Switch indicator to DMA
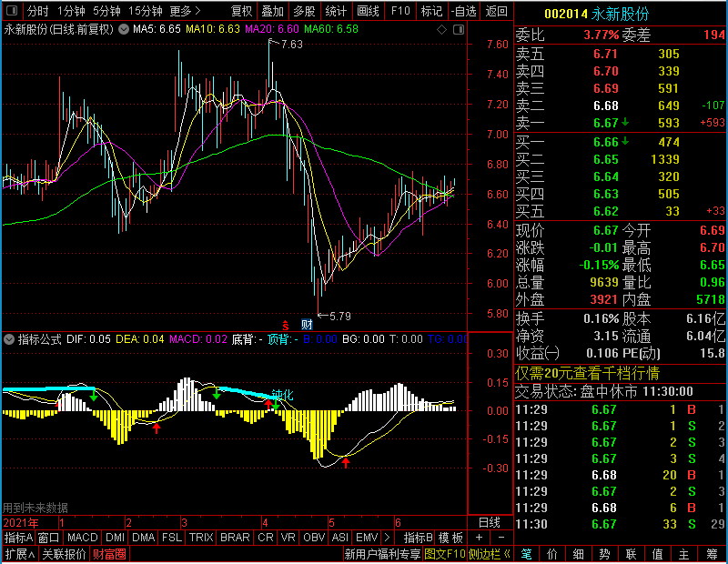Screen dimensions: 728x564 (x=144, y=538)
